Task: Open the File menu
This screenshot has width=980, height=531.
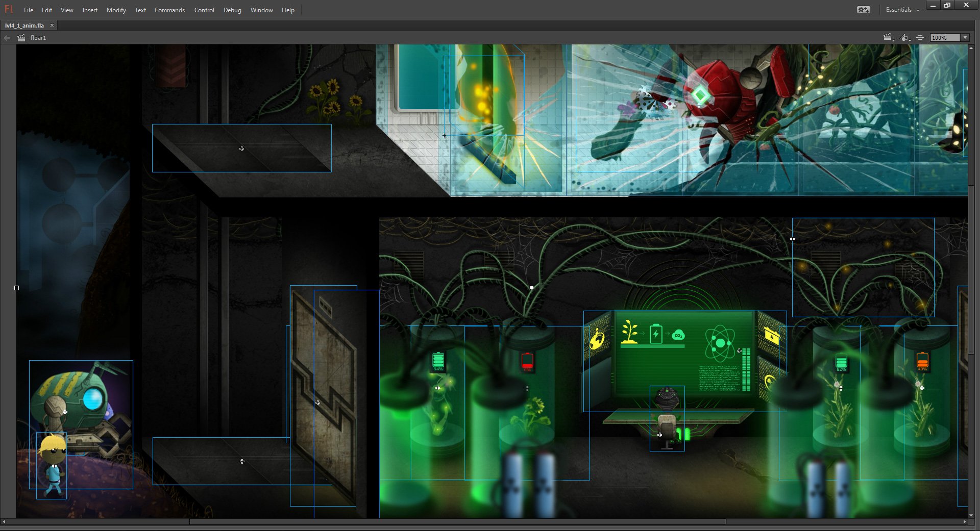Action: pyautogui.click(x=29, y=10)
